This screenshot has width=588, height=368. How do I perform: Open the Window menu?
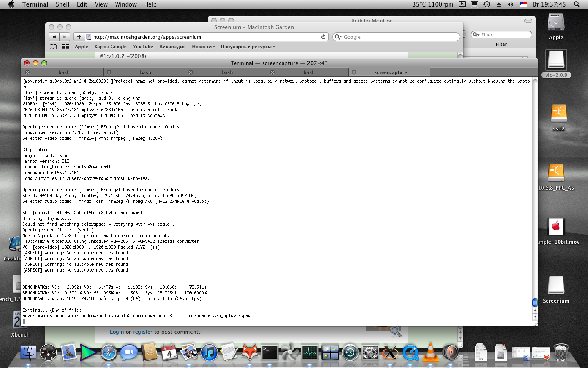[126, 4]
